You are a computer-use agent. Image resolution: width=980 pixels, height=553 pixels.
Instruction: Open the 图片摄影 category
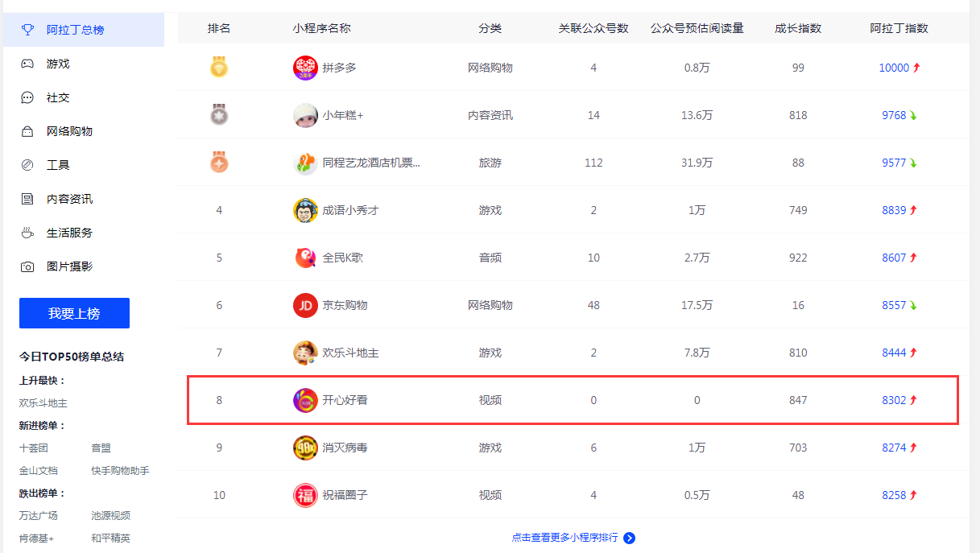69,266
